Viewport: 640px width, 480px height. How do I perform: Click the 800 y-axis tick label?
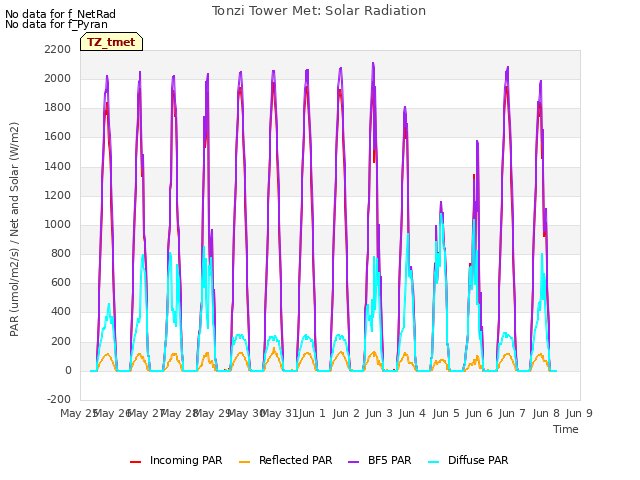(61, 253)
